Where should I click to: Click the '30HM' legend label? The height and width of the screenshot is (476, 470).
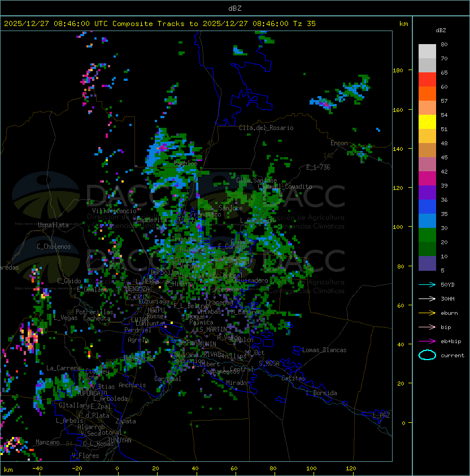(x=447, y=299)
